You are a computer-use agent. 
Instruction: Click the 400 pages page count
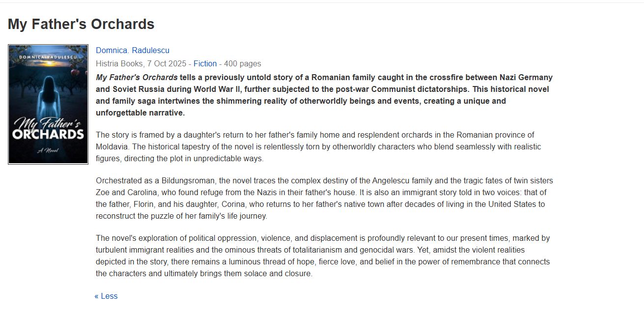[x=242, y=63]
